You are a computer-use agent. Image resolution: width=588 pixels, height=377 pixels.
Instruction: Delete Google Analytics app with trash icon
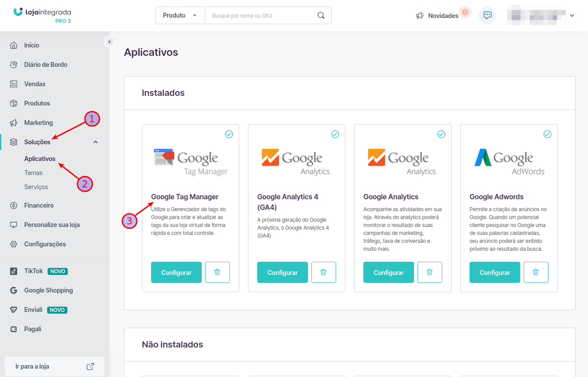[x=430, y=272]
